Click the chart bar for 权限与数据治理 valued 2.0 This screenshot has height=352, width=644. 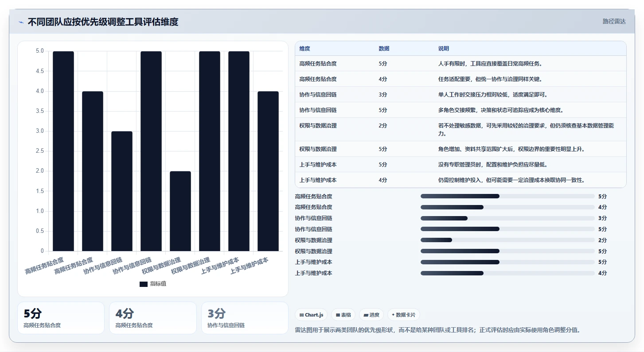click(180, 211)
